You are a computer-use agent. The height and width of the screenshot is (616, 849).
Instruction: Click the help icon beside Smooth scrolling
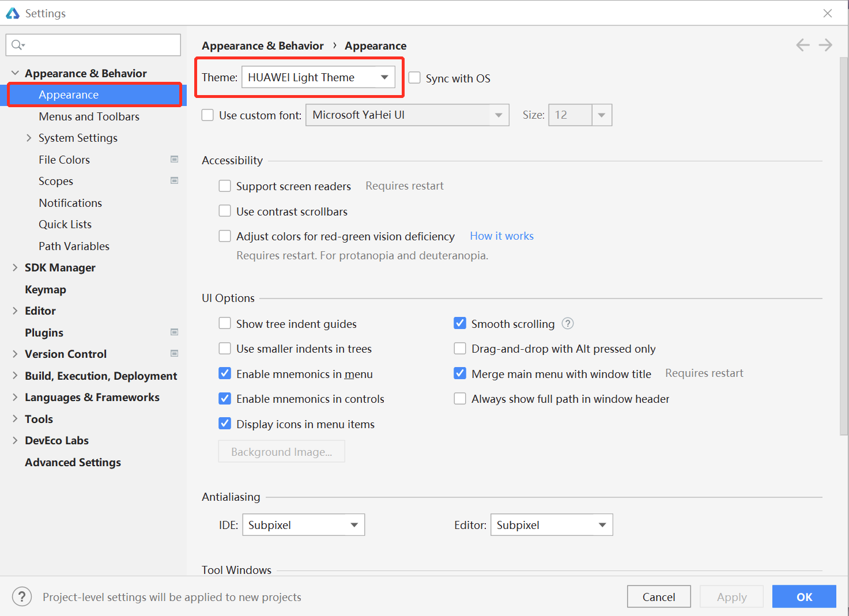568,323
